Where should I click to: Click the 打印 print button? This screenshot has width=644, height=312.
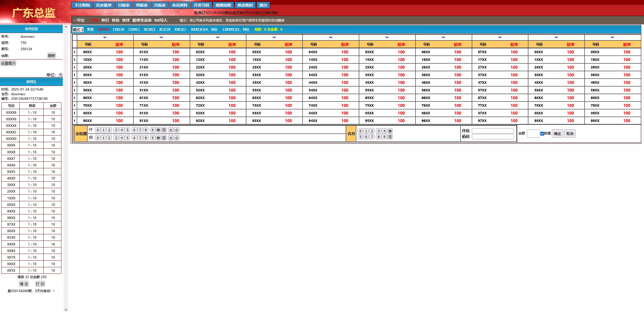point(40,284)
